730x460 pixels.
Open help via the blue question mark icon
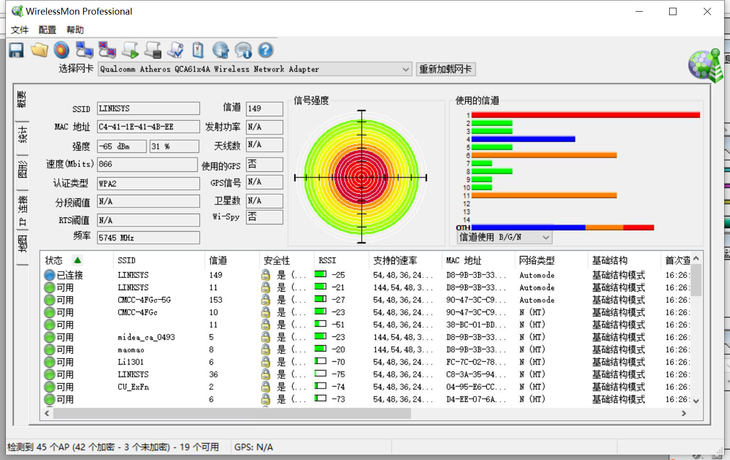(265, 50)
